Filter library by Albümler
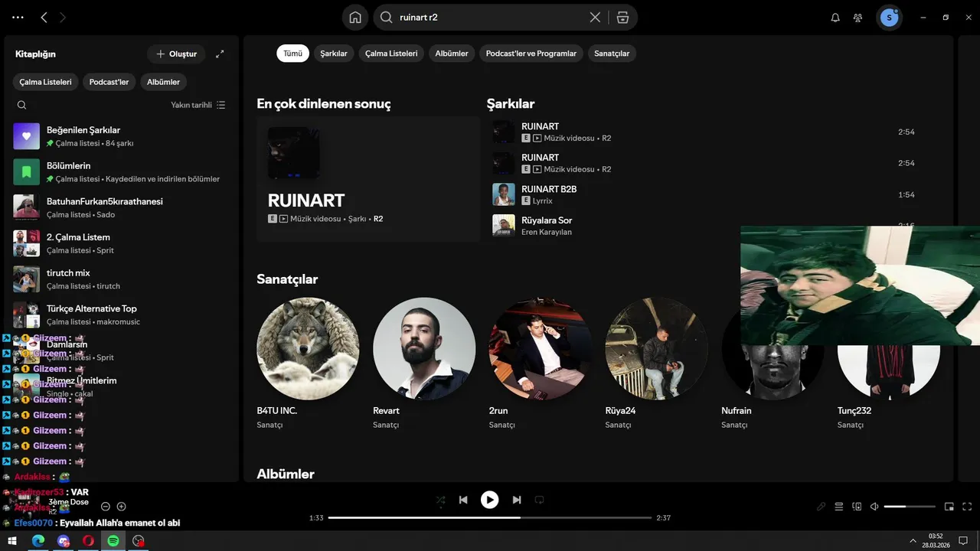Image resolution: width=980 pixels, height=551 pixels. 163,82
